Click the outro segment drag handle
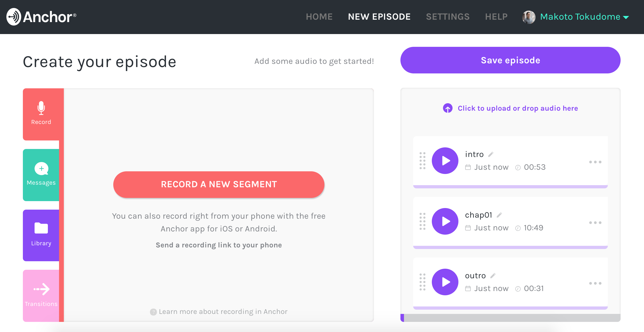The width and height of the screenshot is (644, 332). 423,282
